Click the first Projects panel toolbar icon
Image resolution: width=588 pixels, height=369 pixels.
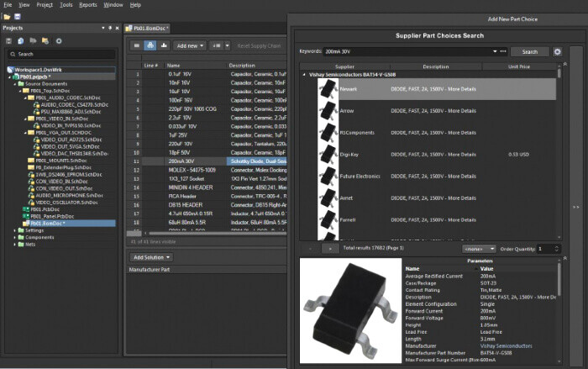click(x=9, y=41)
